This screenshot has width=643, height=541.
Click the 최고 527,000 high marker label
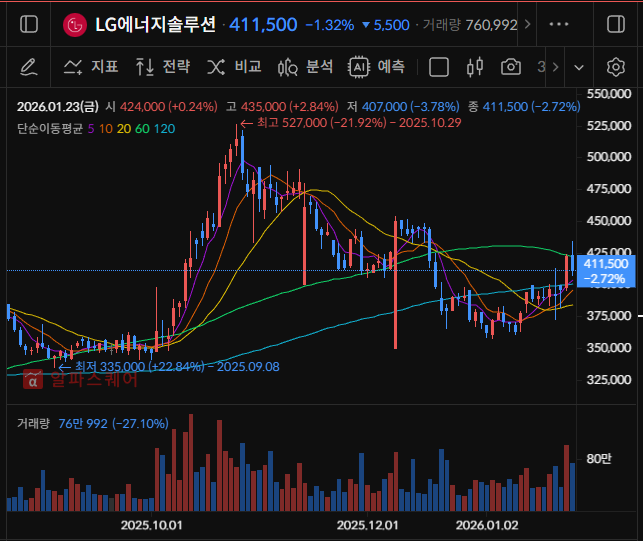[x=351, y=123]
